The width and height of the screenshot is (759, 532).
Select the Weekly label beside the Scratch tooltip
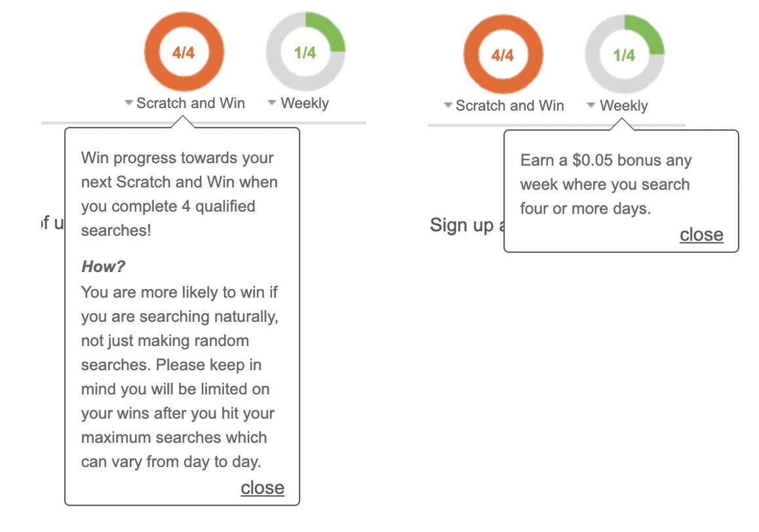(305, 104)
